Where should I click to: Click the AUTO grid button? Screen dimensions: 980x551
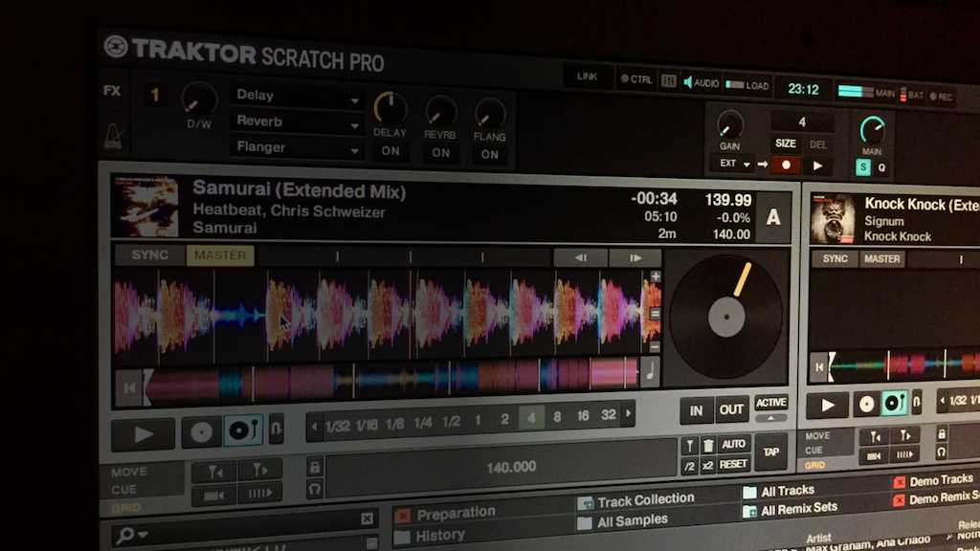click(733, 444)
